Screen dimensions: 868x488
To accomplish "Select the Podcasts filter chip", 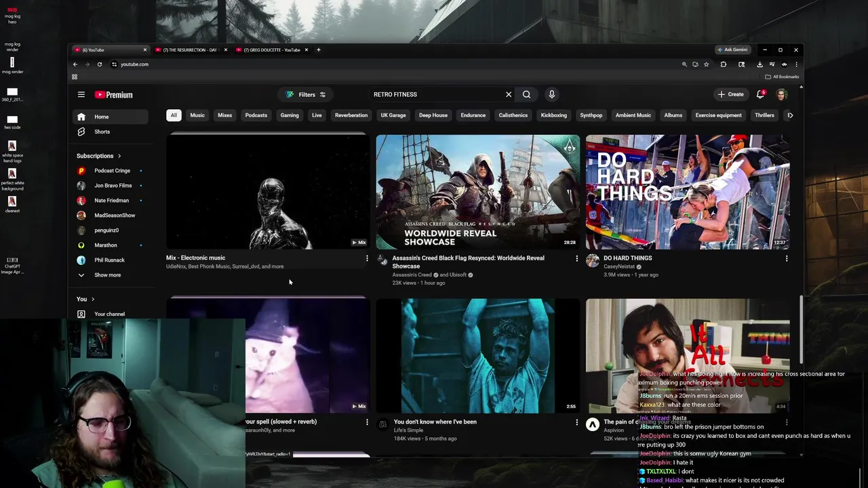I will (x=256, y=115).
